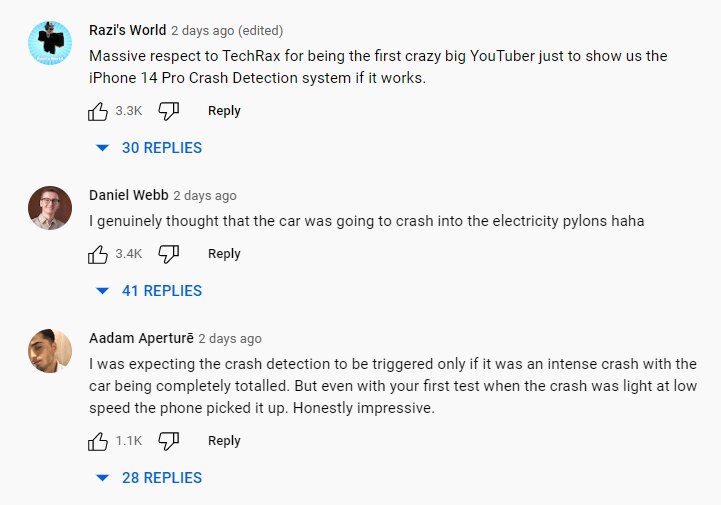Dislike Razi's World comment
Viewport: 721px width, 505px height.
click(168, 111)
